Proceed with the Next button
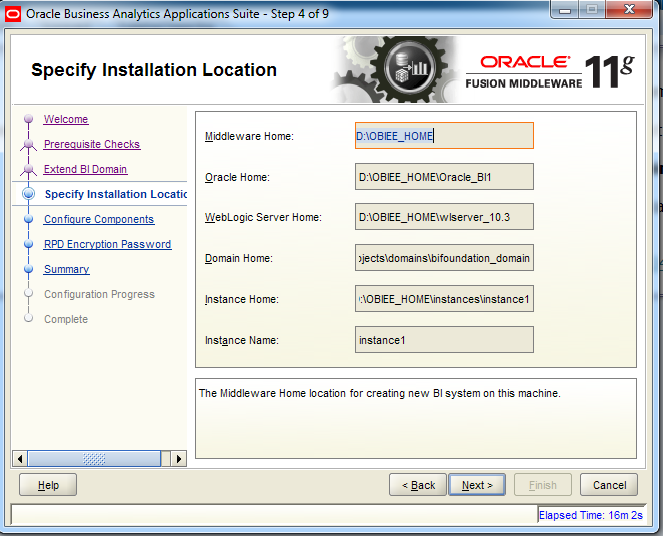Image resolution: width=663 pixels, height=536 pixels. (477, 485)
